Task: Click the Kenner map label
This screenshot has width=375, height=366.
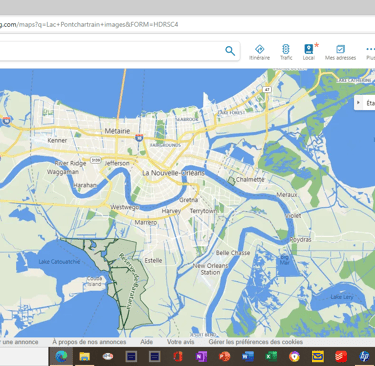Action: 57,140
